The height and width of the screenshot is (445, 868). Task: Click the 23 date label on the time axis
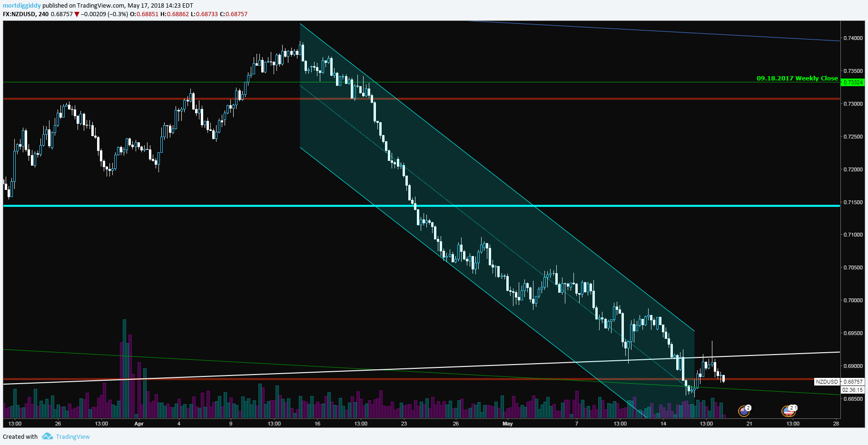click(x=404, y=424)
